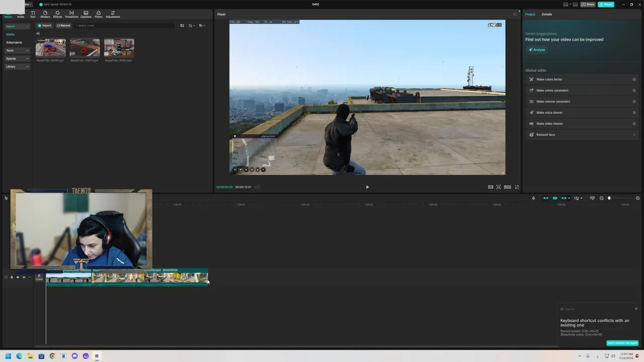Image resolution: width=644 pixels, height=362 pixels.
Task: Close the shortcut conflict notification
Action: click(636, 309)
